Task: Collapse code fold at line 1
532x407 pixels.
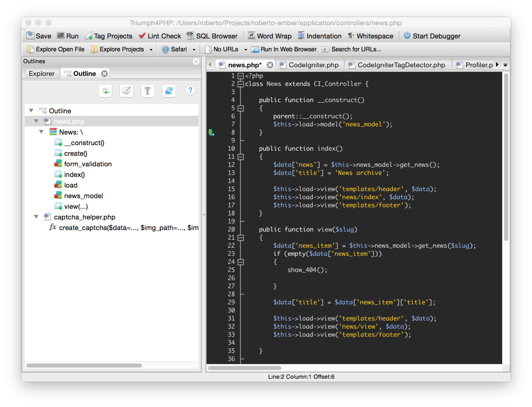Action: point(240,76)
